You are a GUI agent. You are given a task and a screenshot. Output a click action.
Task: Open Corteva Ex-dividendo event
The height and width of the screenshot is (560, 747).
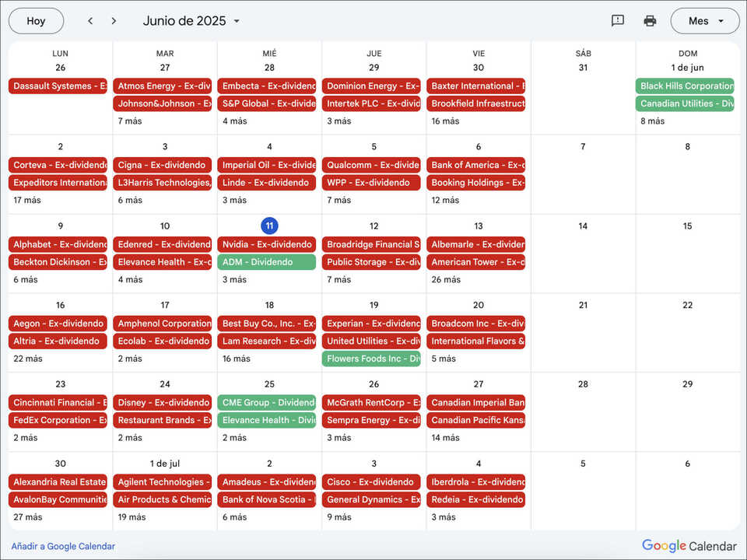click(58, 165)
